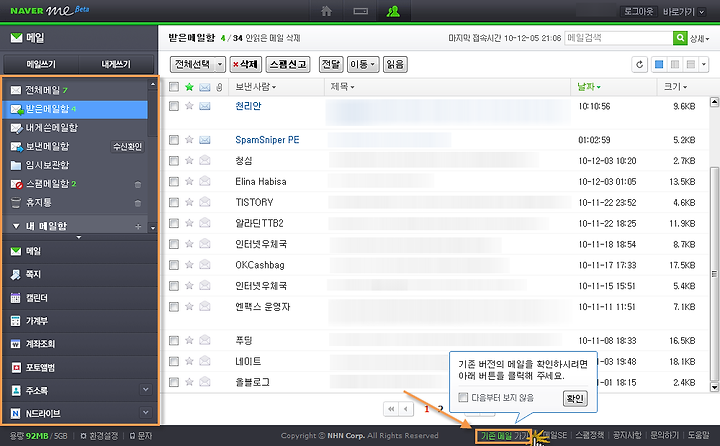Empty the 스팸메일함 trash icon
Image resolution: width=720 pixels, height=446 pixels.
138,184
